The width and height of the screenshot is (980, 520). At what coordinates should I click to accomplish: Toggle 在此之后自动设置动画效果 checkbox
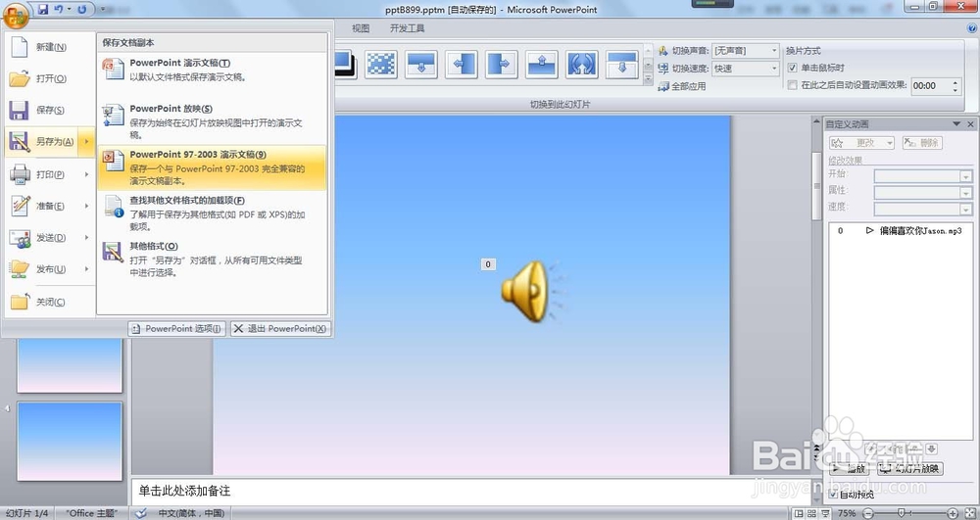click(793, 85)
